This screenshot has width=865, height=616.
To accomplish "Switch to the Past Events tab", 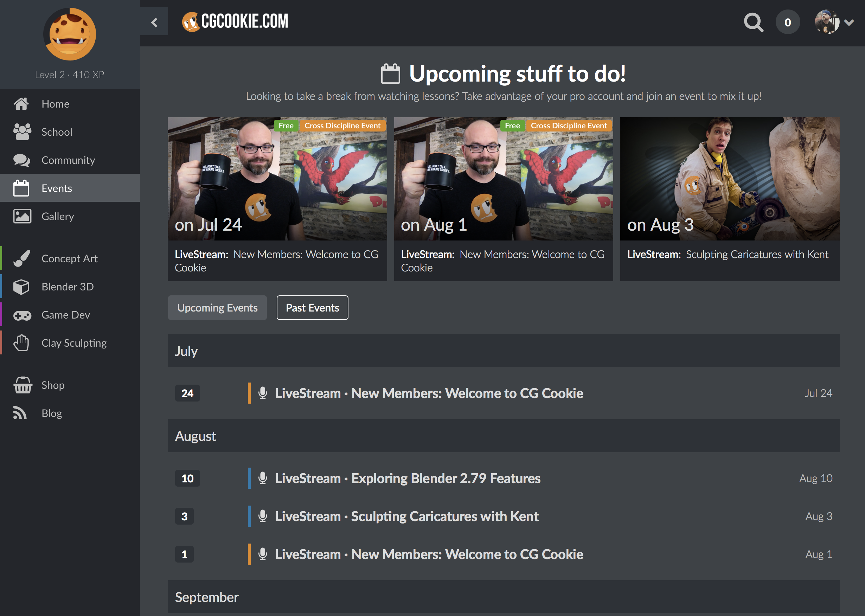I will pos(312,308).
